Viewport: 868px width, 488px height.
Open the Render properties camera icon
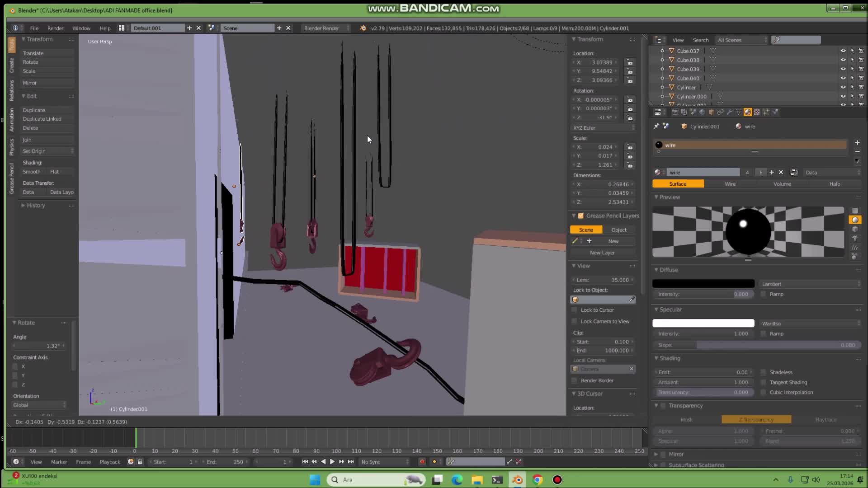[x=676, y=112]
